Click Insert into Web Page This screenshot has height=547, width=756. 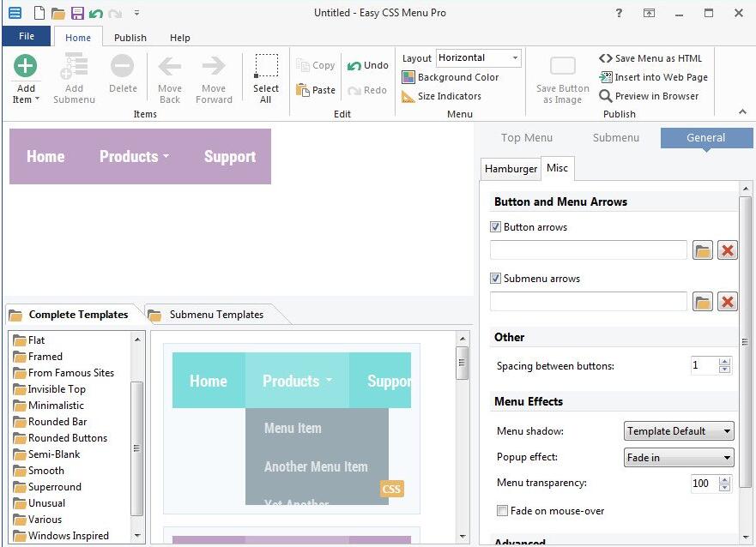point(653,77)
